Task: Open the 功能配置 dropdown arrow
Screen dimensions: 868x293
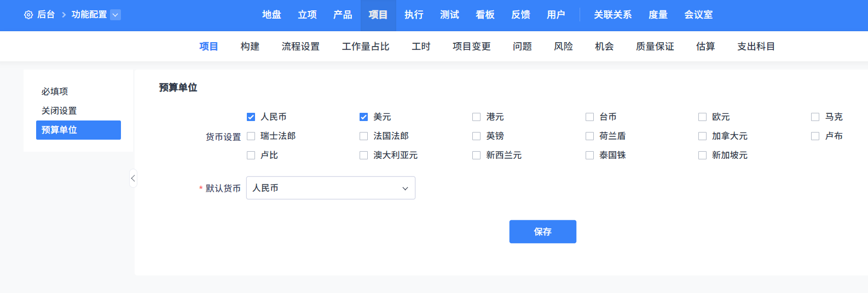Action: (x=115, y=15)
